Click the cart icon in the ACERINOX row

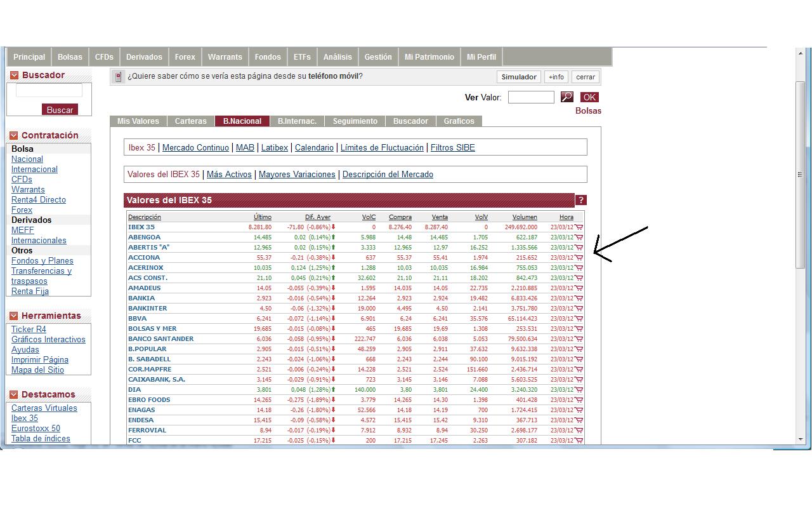579,268
